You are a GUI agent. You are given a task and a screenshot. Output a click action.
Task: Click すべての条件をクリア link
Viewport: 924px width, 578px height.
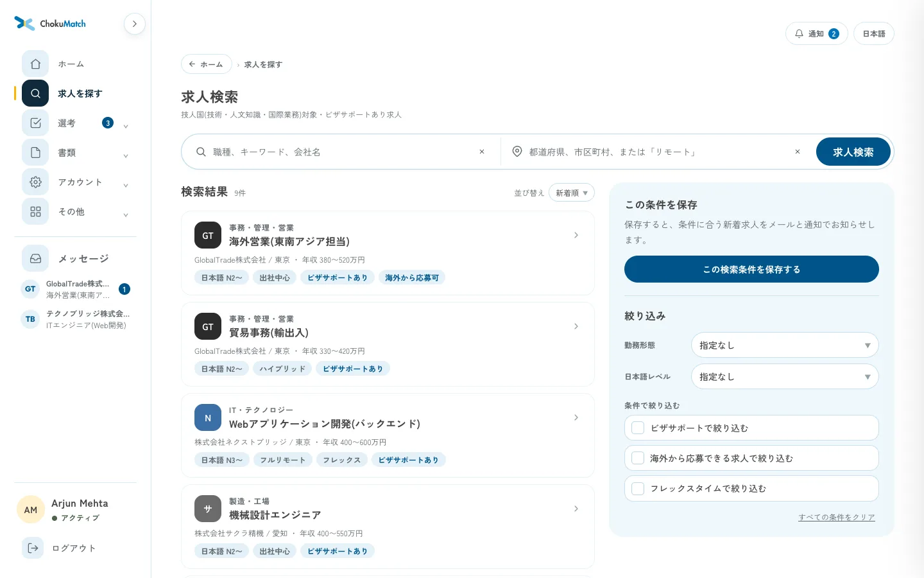tap(837, 517)
